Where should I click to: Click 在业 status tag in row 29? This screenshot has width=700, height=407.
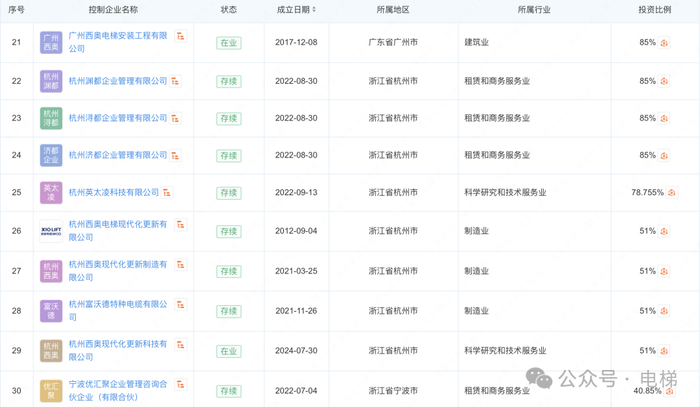click(229, 351)
